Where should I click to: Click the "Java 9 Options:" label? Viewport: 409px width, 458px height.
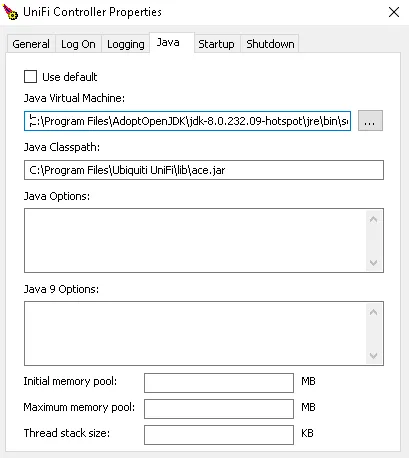tap(61, 289)
